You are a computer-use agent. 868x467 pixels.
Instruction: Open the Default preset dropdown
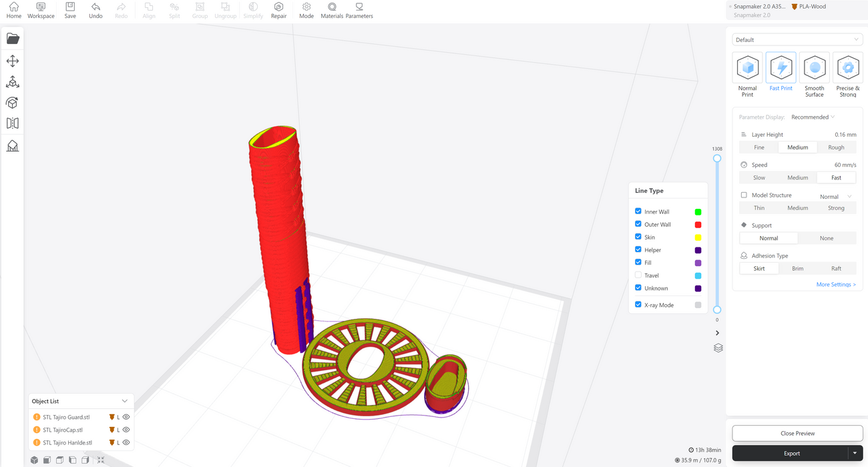pos(797,39)
